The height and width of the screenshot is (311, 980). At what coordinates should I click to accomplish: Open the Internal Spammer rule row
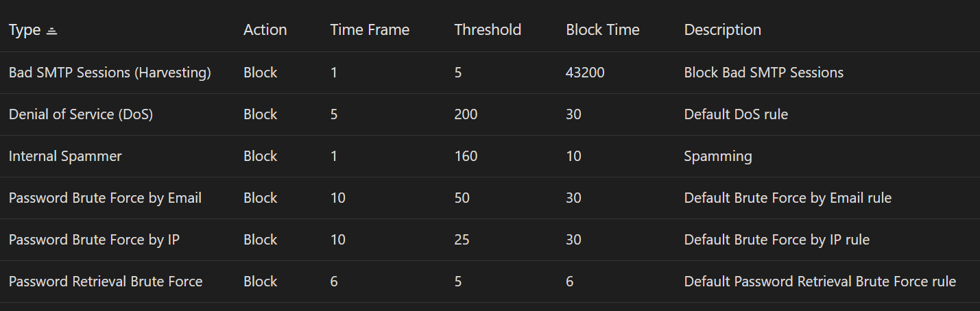[65, 156]
